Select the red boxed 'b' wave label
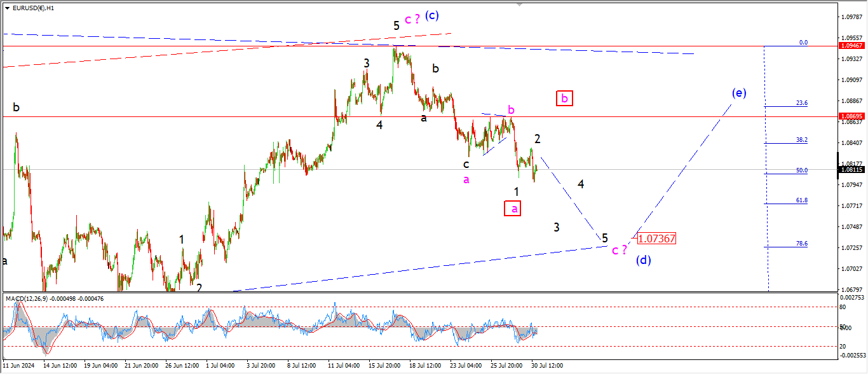 [x=565, y=98]
